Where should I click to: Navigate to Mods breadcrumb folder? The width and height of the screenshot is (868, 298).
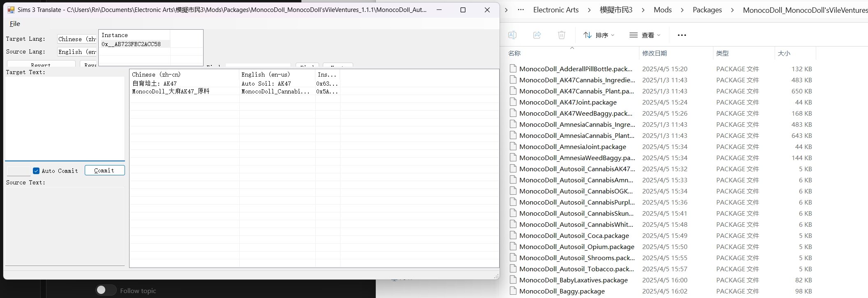[x=663, y=10]
